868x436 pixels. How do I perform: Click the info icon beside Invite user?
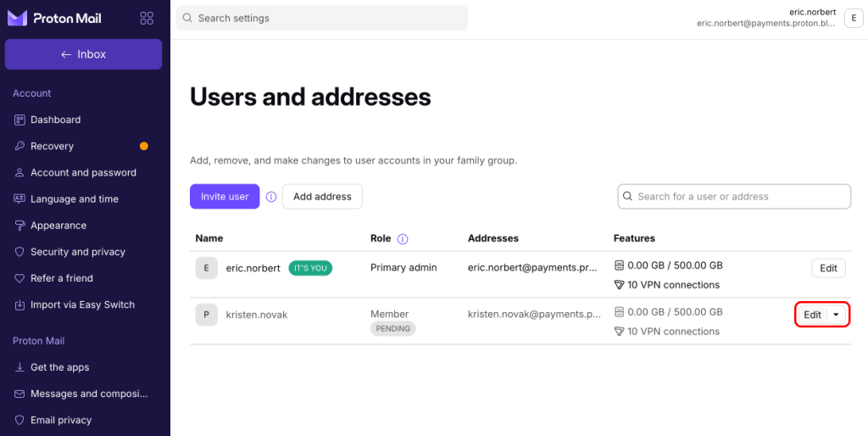click(x=271, y=197)
